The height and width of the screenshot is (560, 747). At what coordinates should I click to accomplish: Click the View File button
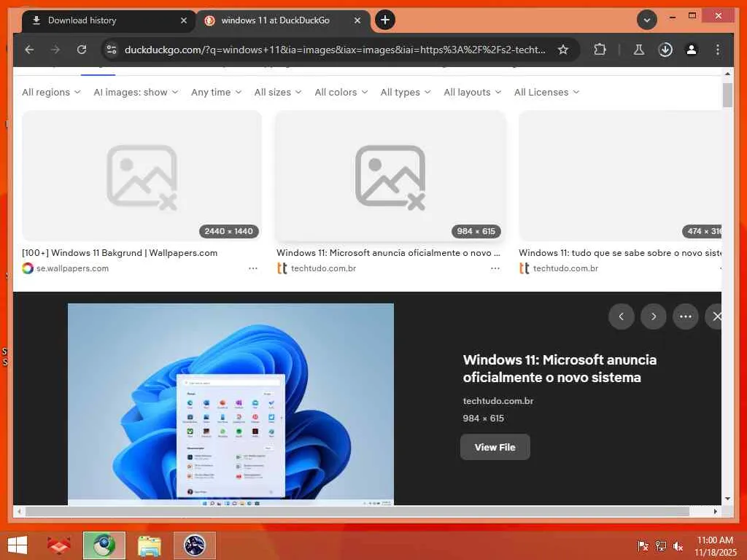point(495,447)
